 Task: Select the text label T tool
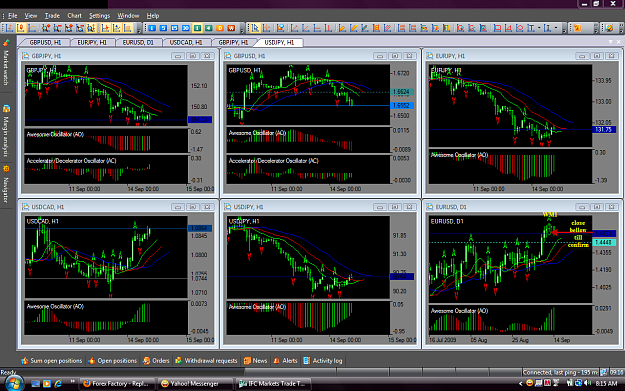point(531,28)
